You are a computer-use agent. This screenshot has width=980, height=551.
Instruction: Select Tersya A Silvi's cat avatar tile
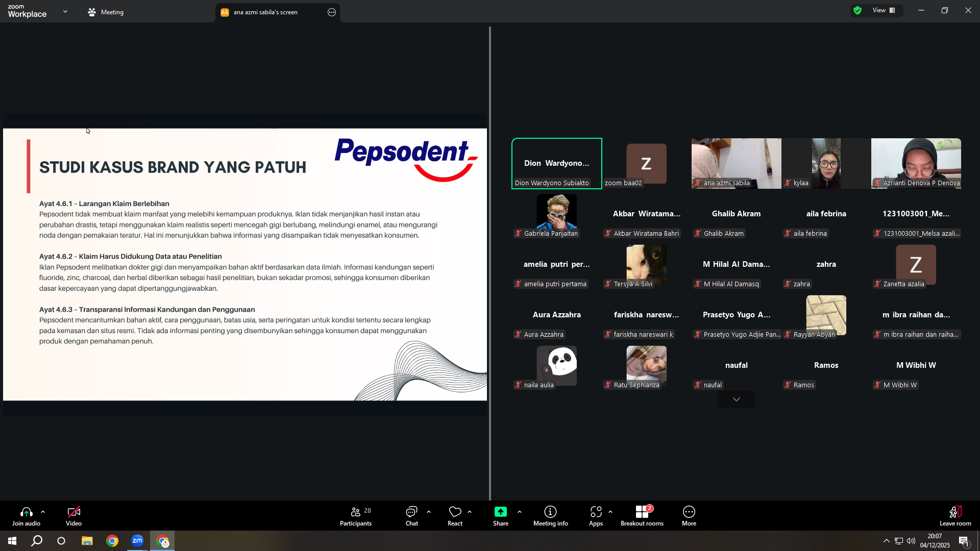pos(646,264)
